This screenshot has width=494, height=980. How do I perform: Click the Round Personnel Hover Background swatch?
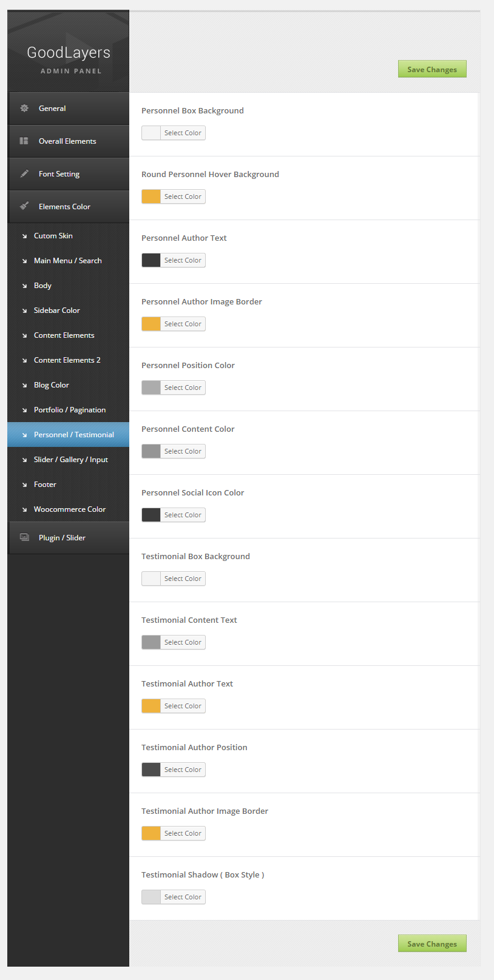click(x=151, y=196)
